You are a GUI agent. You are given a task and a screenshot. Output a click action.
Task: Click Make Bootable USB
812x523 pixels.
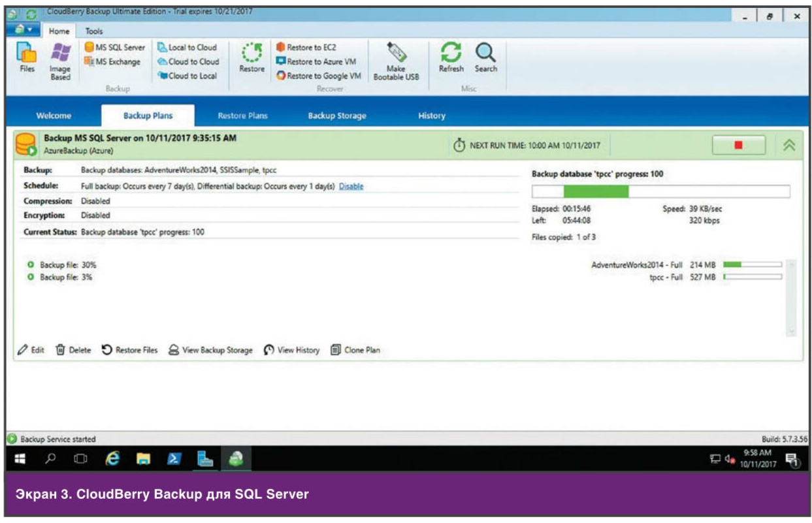point(396,61)
